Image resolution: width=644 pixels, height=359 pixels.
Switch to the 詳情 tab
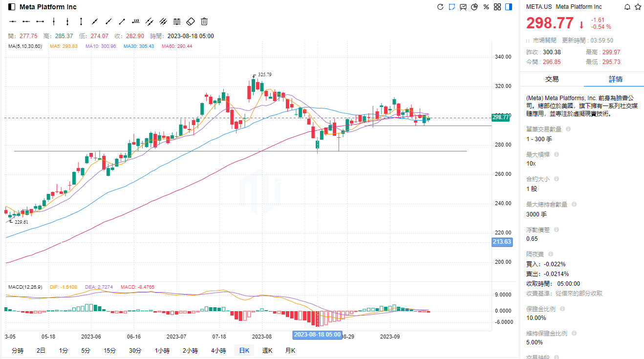pyautogui.click(x=615, y=79)
